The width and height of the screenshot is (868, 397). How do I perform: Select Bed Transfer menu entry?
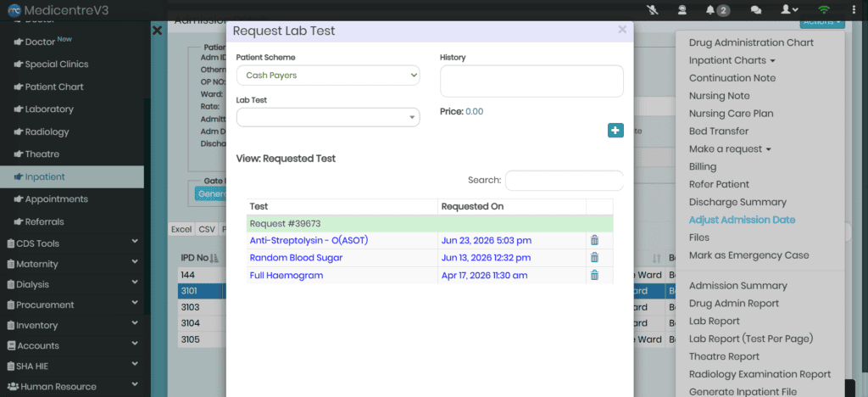pos(719,131)
